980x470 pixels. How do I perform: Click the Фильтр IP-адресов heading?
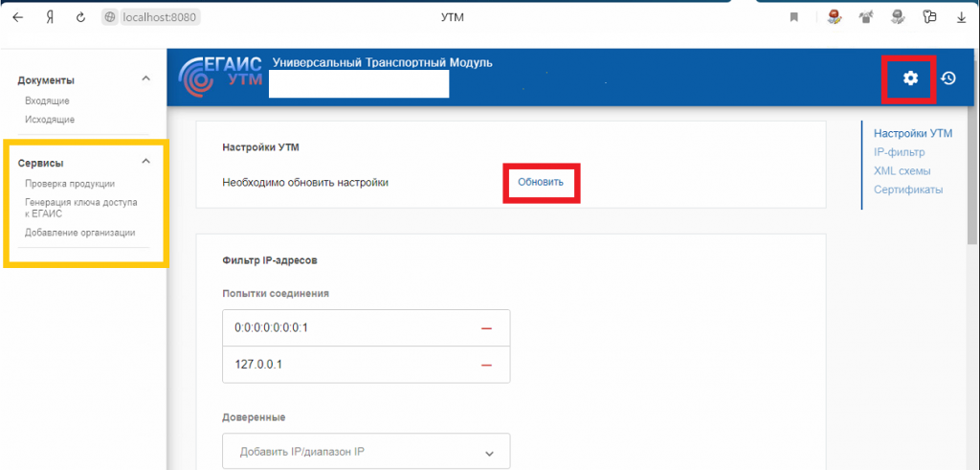(x=270, y=260)
